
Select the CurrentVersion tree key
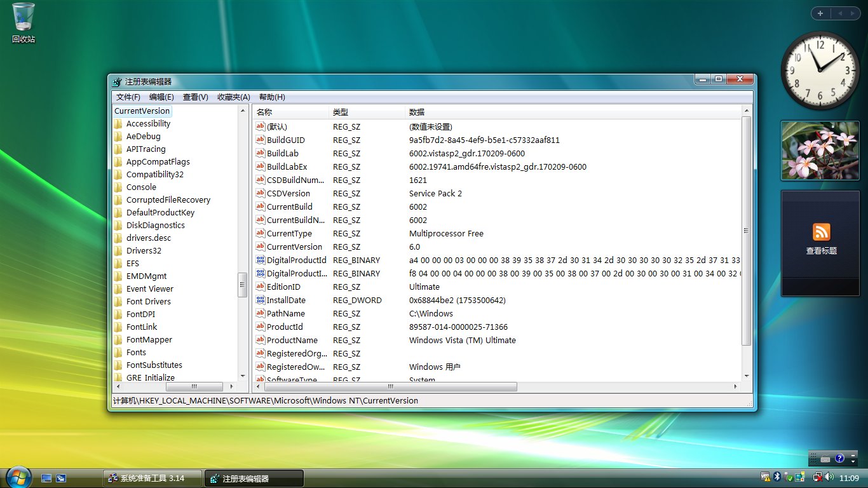tap(142, 111)
